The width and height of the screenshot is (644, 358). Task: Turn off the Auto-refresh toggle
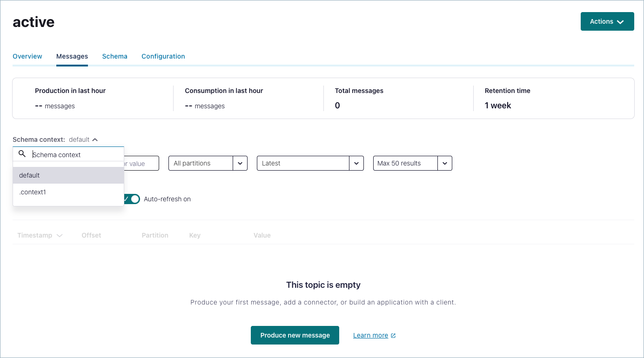[132, 199]
